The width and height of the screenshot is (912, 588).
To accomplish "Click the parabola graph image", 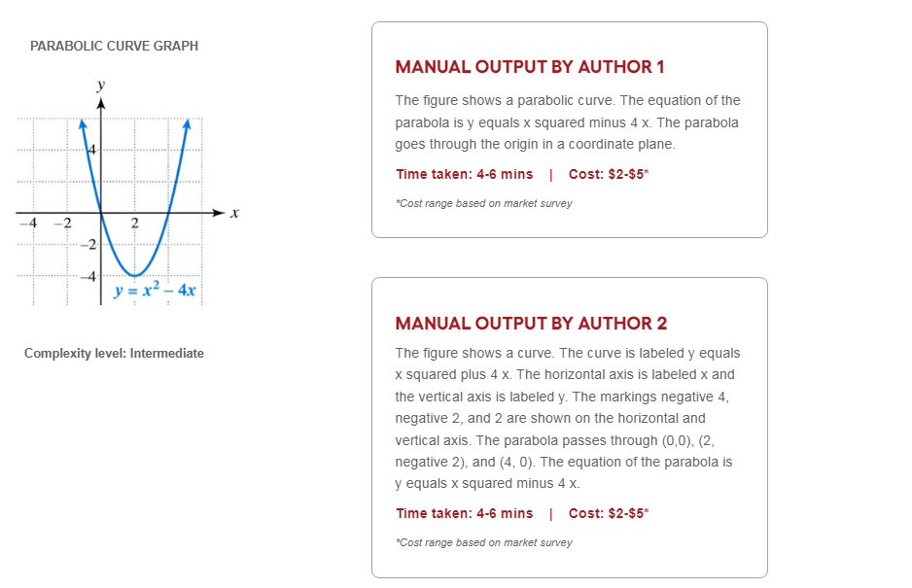I will pos(126,194).
